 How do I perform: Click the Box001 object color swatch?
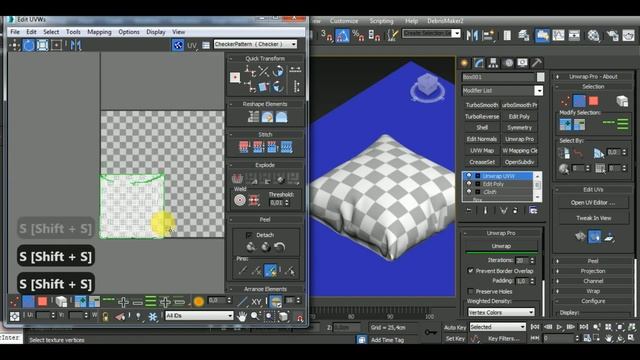click(x=540, y=77)
